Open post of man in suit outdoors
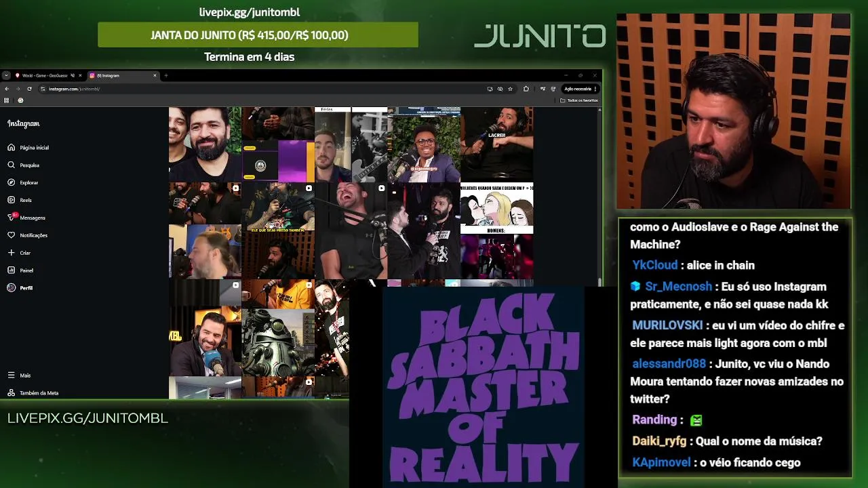 tap(424, 144)
